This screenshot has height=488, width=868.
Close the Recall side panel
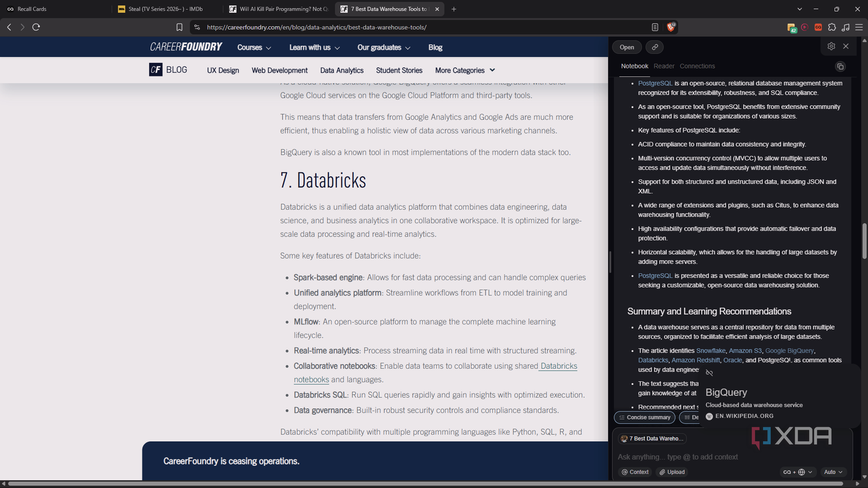(846, 46)
